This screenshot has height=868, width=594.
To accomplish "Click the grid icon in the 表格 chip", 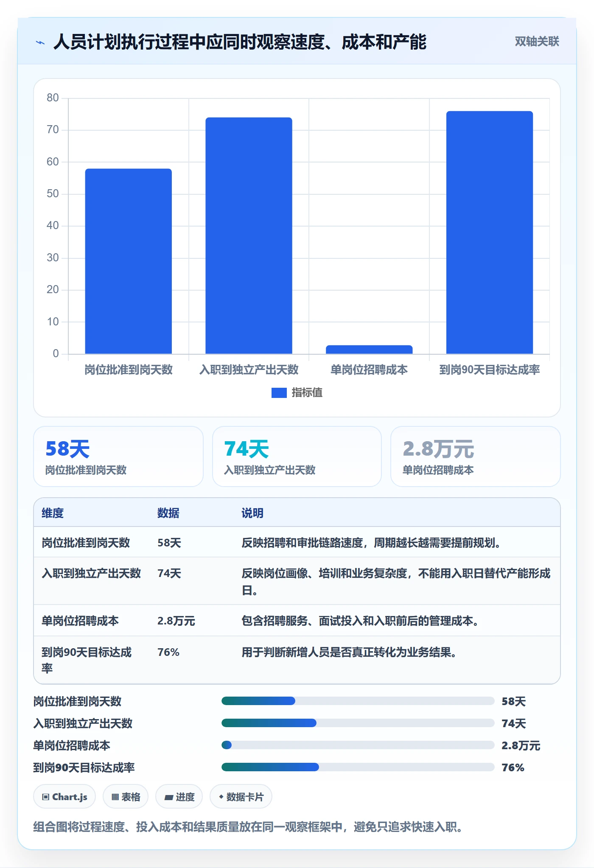I will point(115,797).
